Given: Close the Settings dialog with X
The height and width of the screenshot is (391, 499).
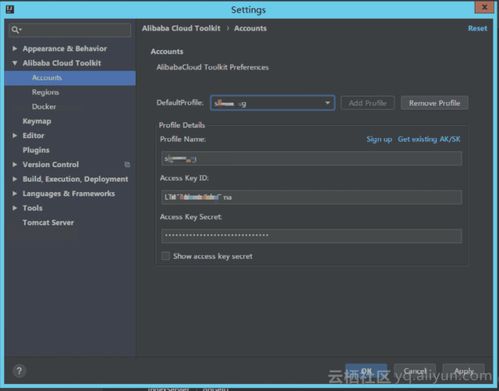Looking at the screenshot, I should pos(484,7).
